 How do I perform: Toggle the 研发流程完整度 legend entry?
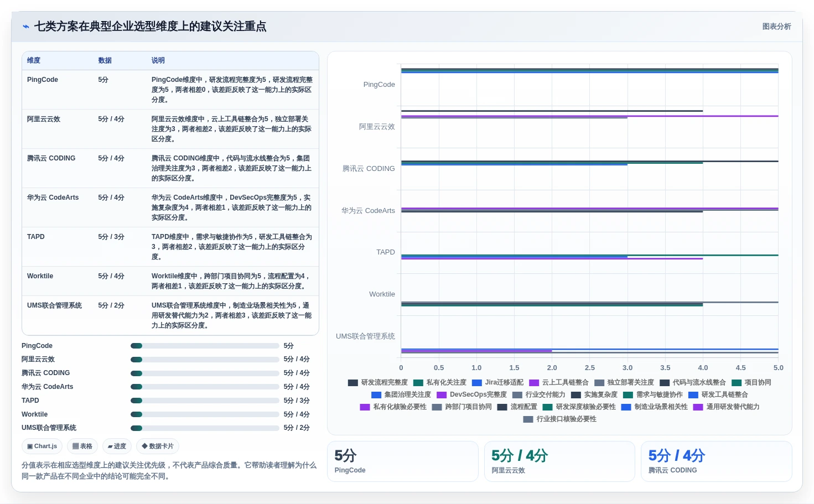pos(377,382)
